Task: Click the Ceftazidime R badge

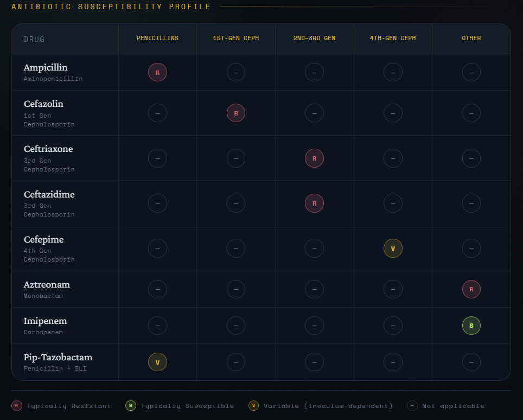Action: 314,203
